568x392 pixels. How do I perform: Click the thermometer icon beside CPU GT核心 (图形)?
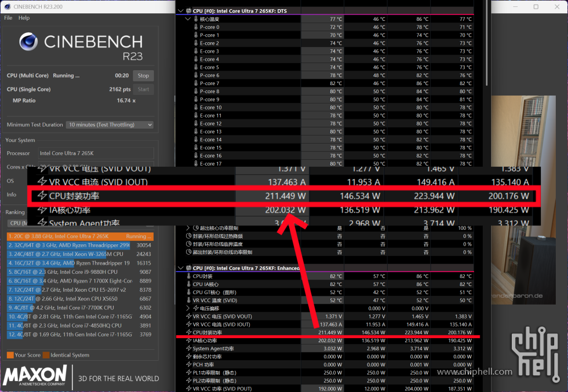click(x=188, y=292)
